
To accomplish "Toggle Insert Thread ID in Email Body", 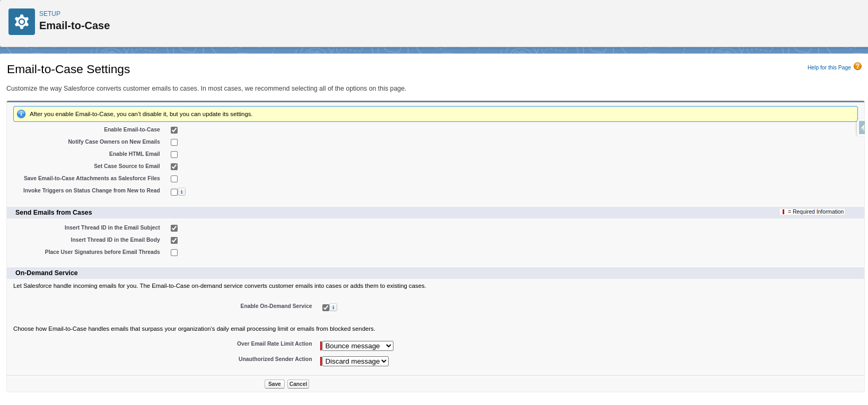I will [x=174, y=240].
